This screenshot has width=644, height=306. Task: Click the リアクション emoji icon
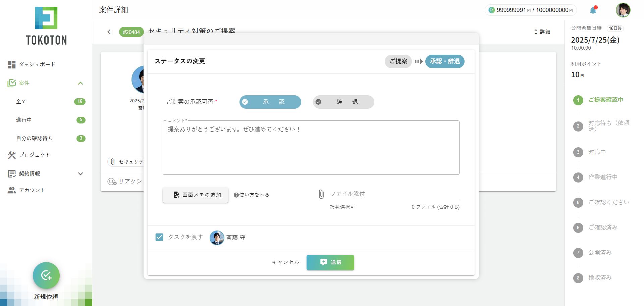click(x=112, y=182)
